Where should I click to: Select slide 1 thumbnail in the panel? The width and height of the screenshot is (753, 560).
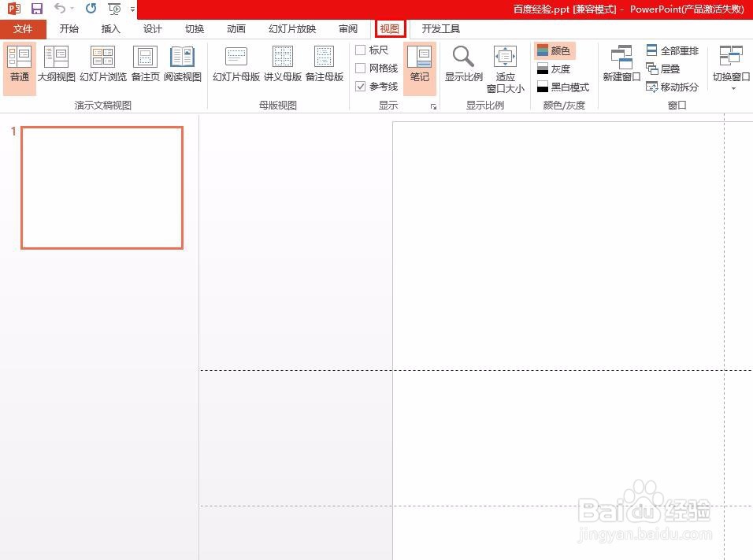click(x=102, y=187)
